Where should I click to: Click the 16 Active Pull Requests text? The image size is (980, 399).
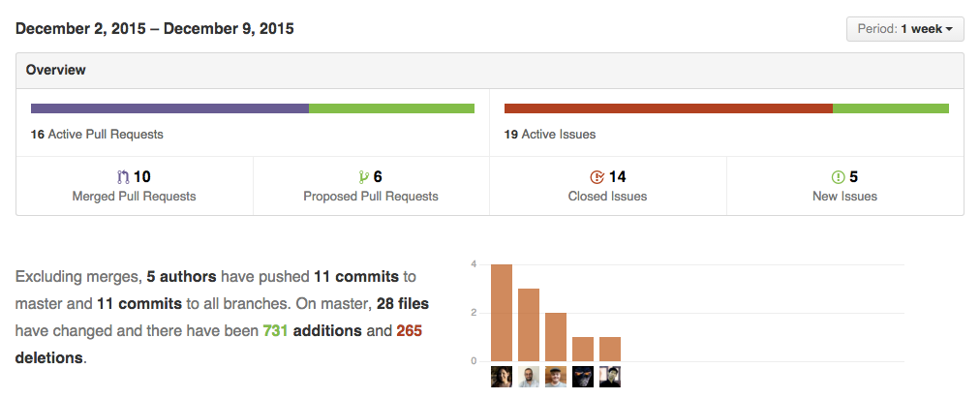97,135
